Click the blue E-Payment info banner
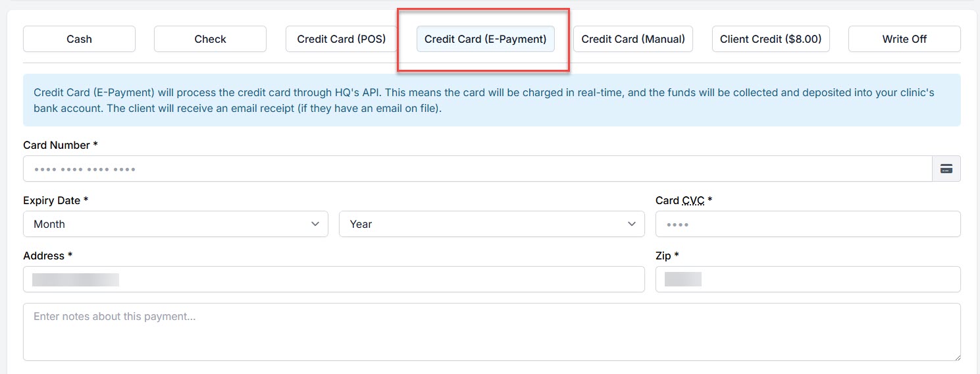The width and height of the screenshot is (980, 374). 491,100
